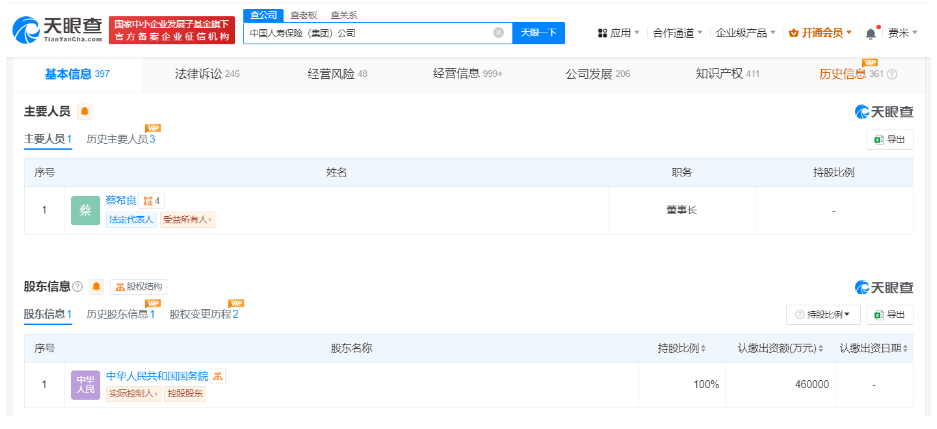The width and height of the screenshot is (937, 429).
Task: Select the 历史主要人员 3 sub-tab
Action: [x=121, y=139]
